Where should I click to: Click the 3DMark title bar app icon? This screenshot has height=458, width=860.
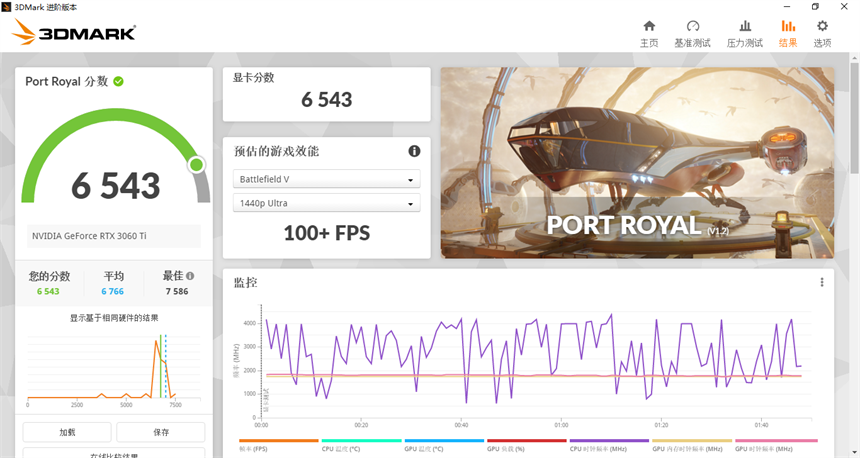(x=6, y=7)
